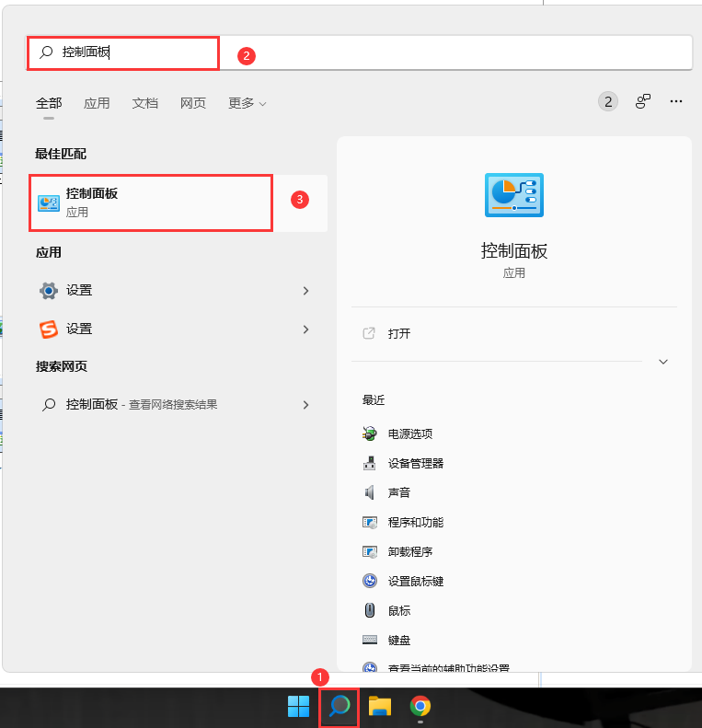The image size is (702, 728).
Task: Open File Explorer from the taskbar
Action: 380,706
